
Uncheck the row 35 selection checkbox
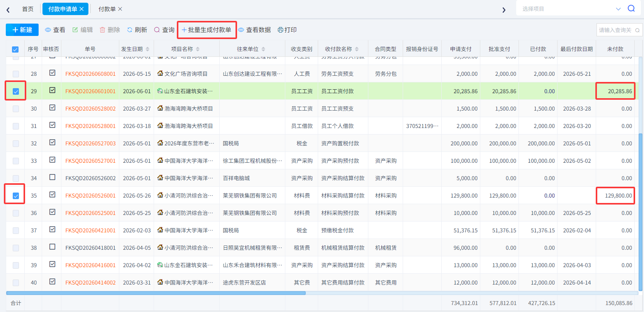click(16, 196)
